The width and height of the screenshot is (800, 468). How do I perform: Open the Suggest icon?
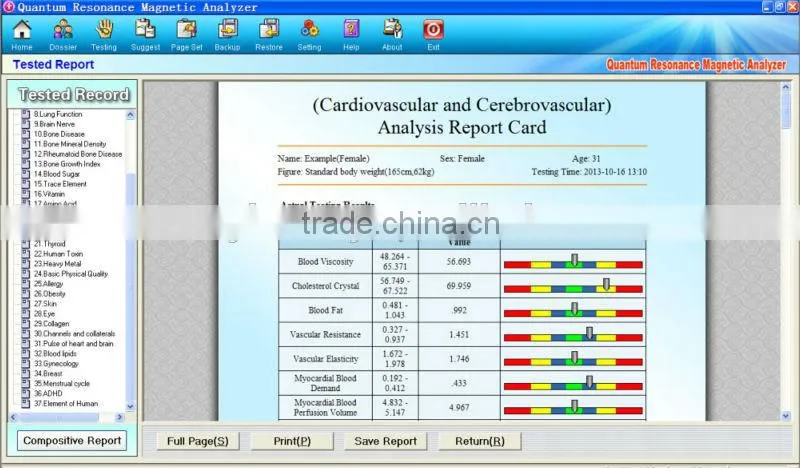[145, 30]
